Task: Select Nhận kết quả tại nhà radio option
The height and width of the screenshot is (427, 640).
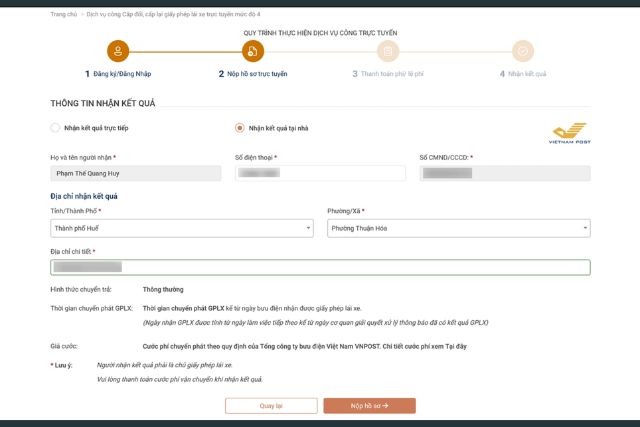Action: tap(240, 128)
